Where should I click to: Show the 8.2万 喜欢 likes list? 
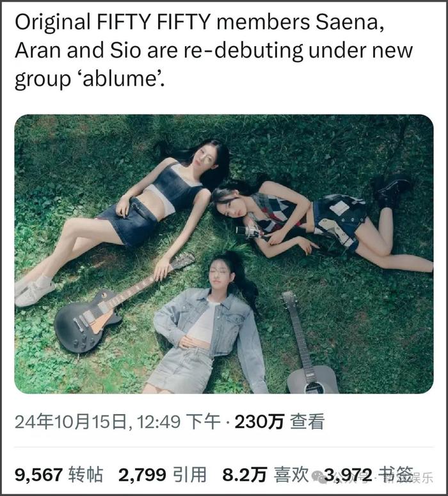(266, 475)
